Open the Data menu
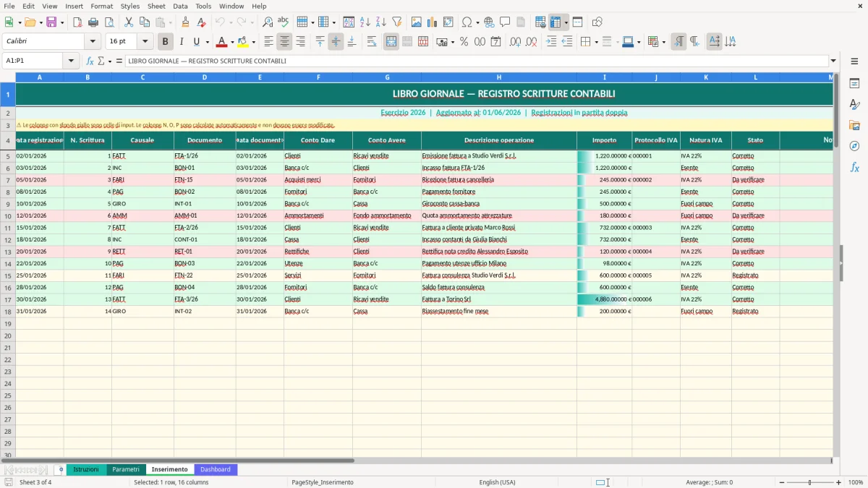 pos(181,6)
